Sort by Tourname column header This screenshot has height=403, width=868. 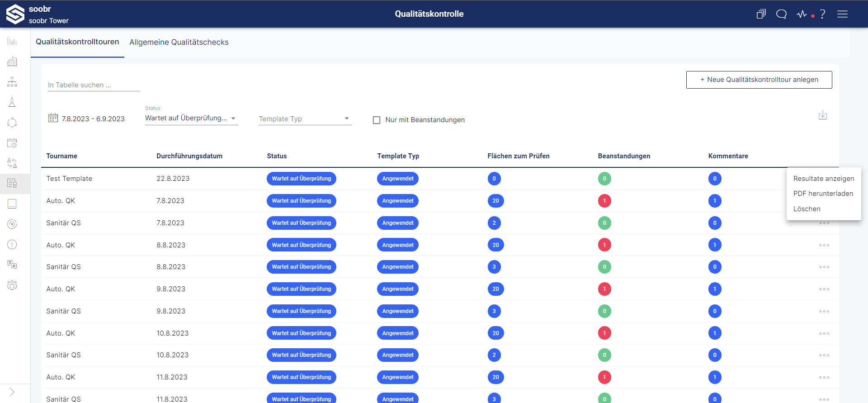tap(62, 156)
